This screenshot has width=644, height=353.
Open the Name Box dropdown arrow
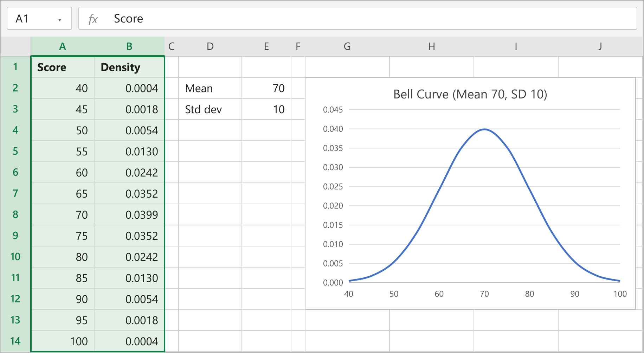(60, 20)
